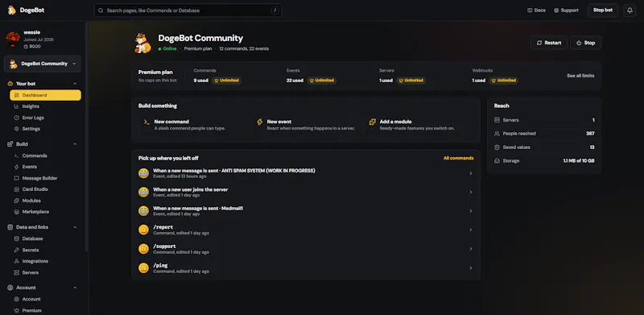The image size is (644, 315).
Task: Open the Modmail! event row chevron
Action: 471,211
